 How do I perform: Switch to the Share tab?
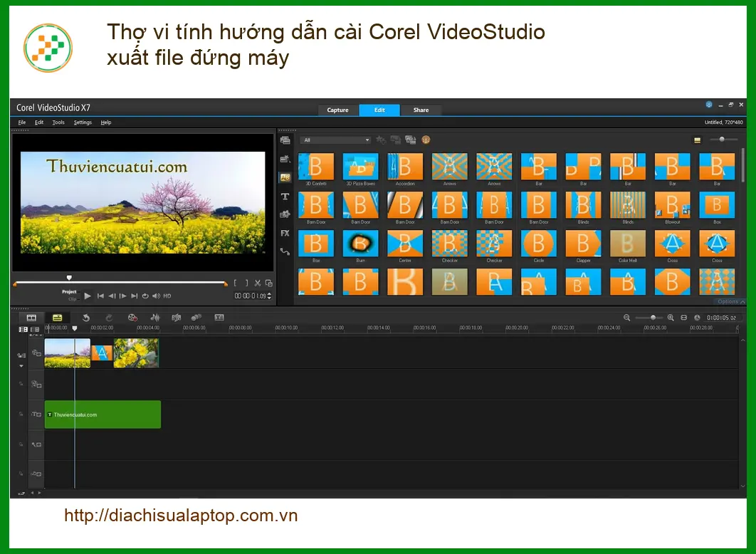point(421,110)
